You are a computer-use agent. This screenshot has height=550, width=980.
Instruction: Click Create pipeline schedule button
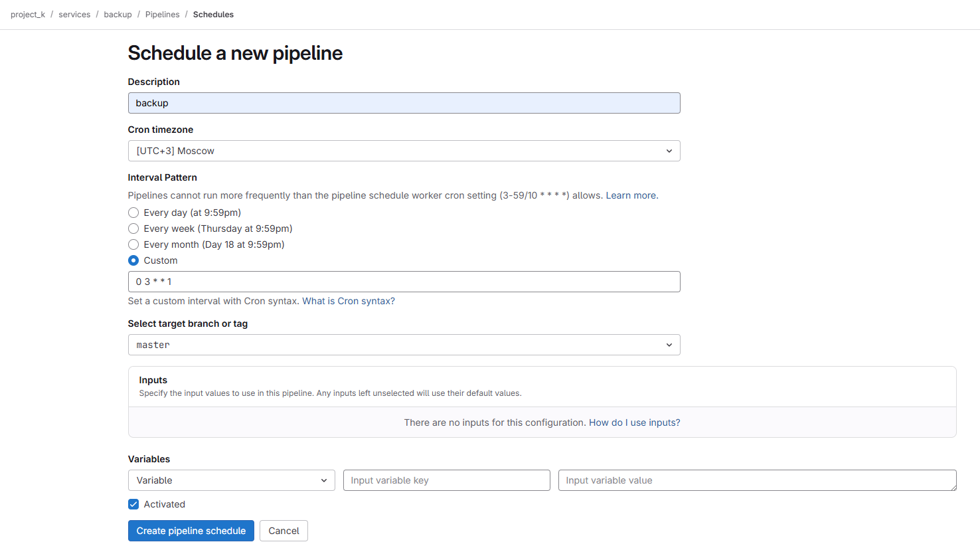pos(191,531)
